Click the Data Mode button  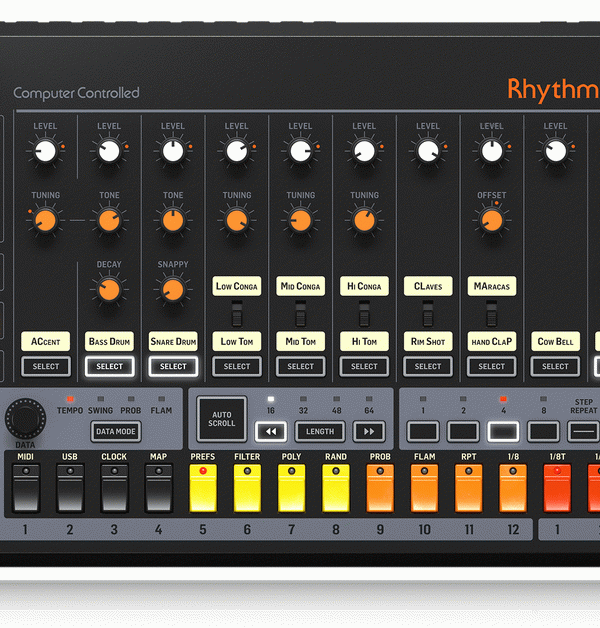coord(116,431)
